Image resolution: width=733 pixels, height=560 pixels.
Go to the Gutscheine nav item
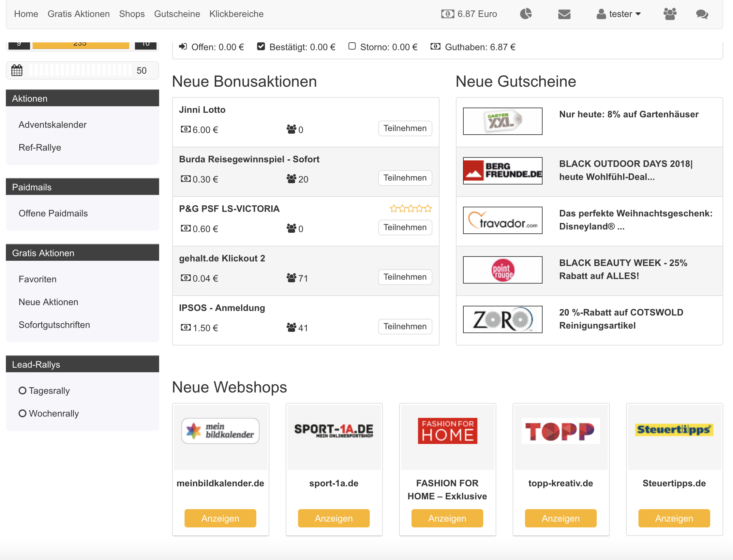[177, 14]
